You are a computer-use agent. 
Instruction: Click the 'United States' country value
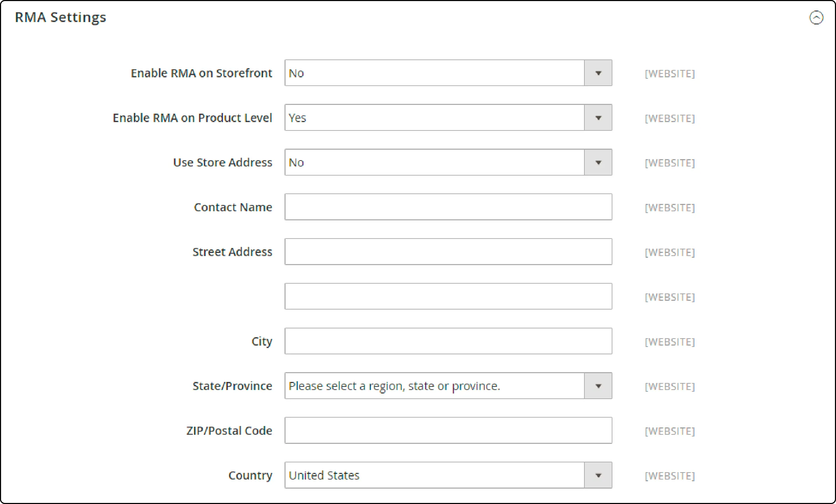[324, 476]
